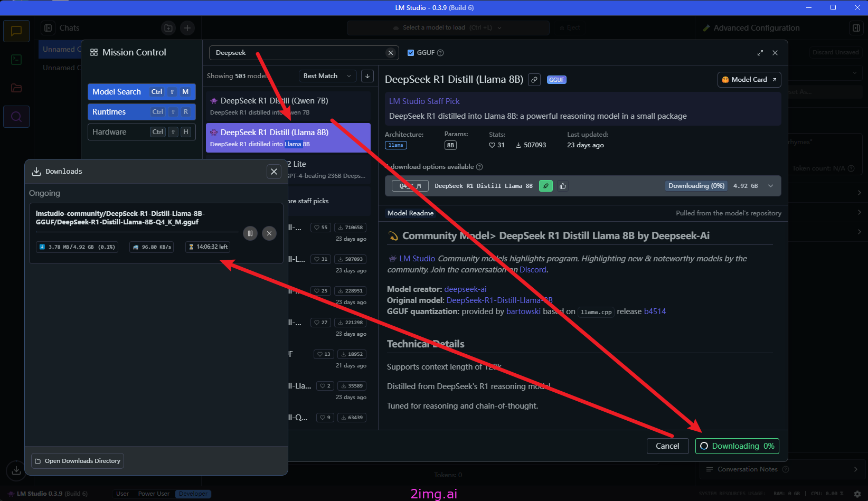This screenshot has height=501, width=868.
Task: Select DeepSeek R1 Distill (Qwen 7B) result
Action: (288, 106)
